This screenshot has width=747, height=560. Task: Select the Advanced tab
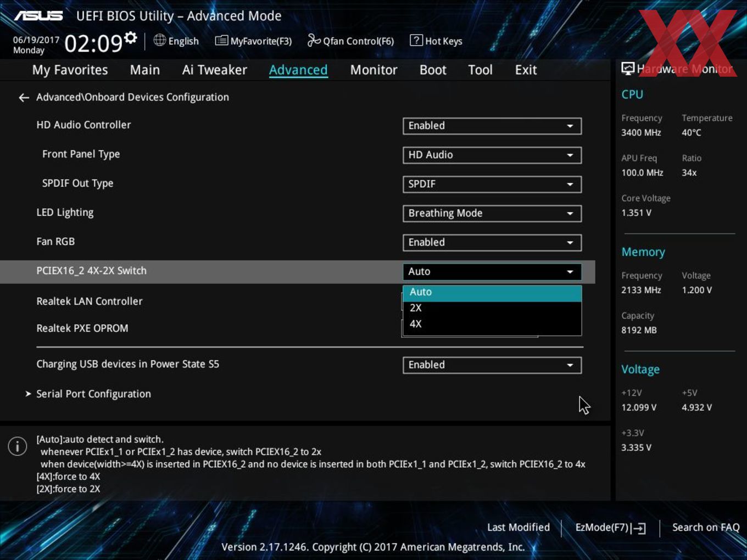point(298,70)
